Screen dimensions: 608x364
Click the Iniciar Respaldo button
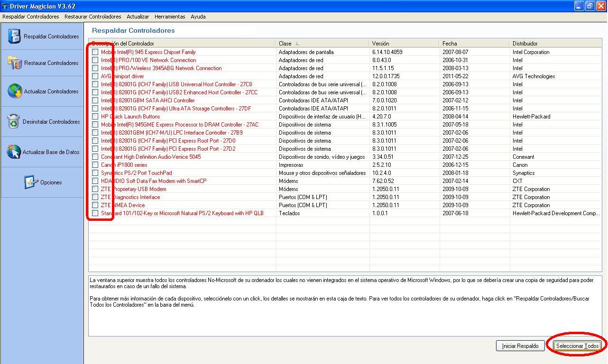[x=520, y=346]
